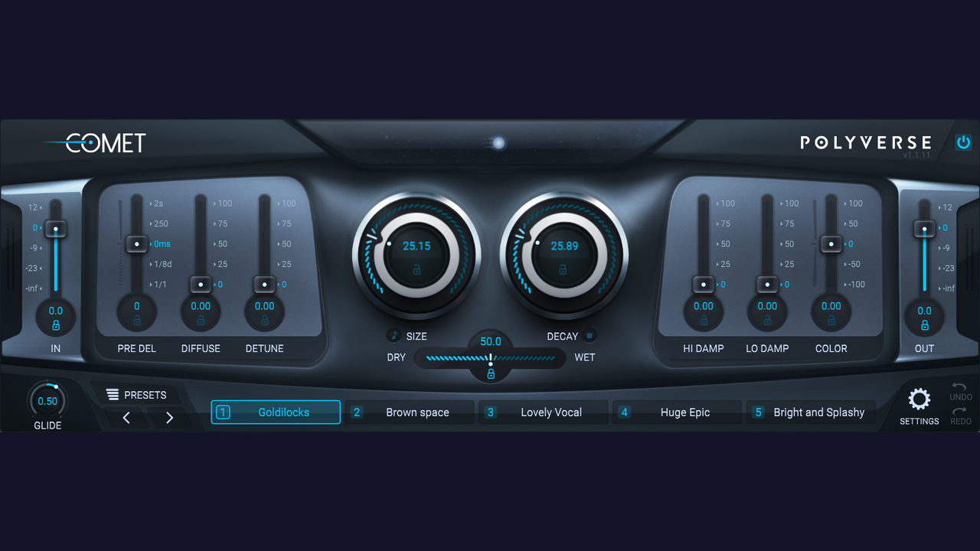The image size is (980, 551).
Task: Click the GLIDE knob
Action: pos(47,401)
